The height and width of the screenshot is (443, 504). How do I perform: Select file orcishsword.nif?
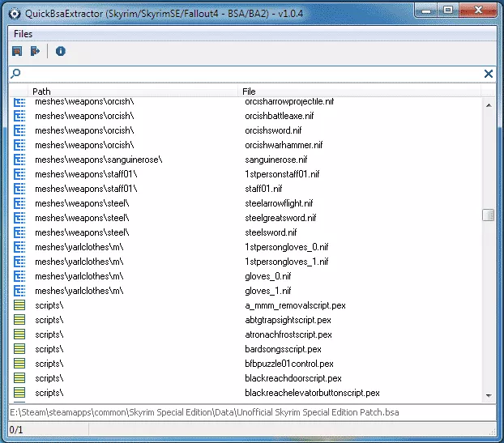tap(273, 130)
